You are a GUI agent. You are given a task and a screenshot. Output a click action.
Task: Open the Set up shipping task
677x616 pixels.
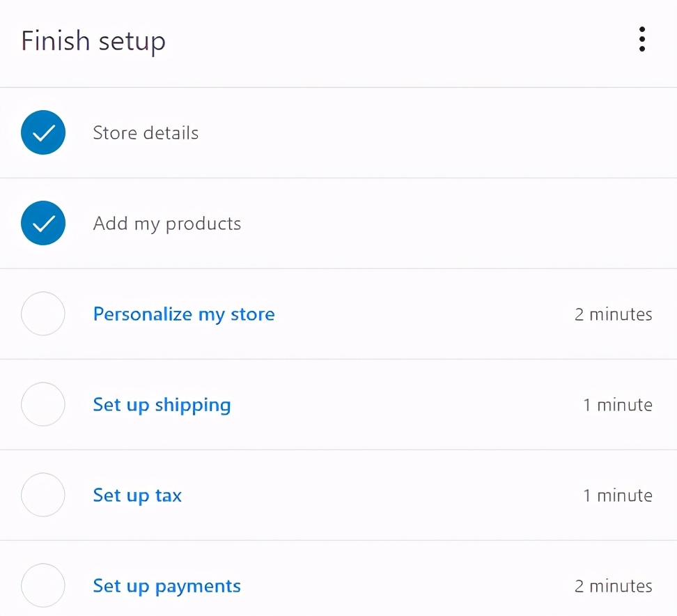[x=162, y=405]
